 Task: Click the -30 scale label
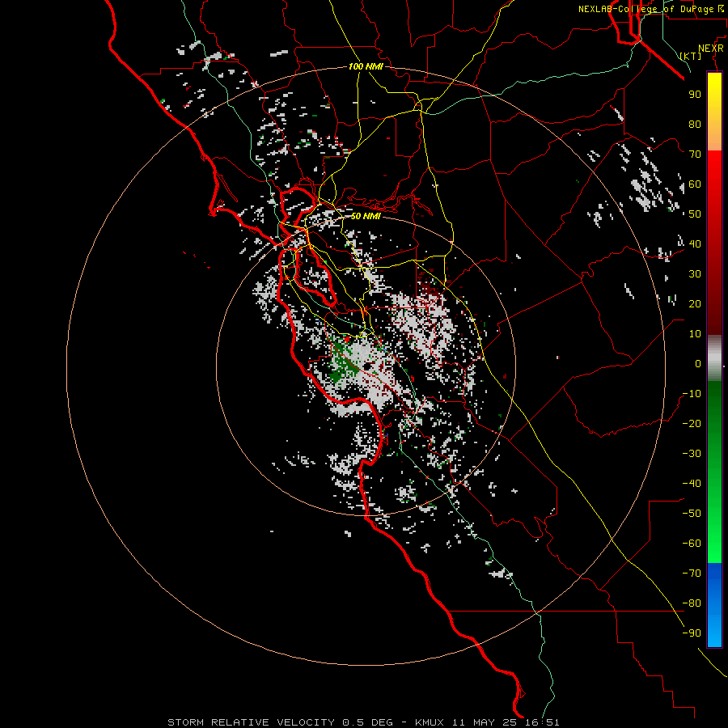click(x=692, y=454)
